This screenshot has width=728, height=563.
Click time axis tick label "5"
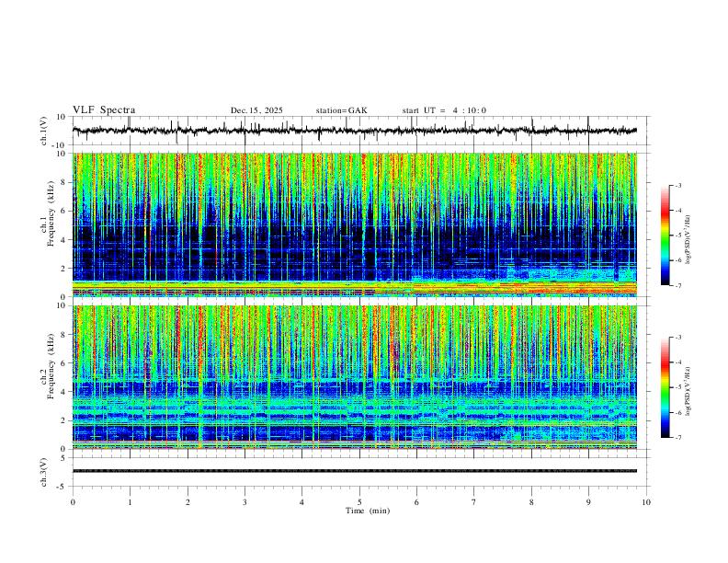pyautogui.click(x=359, y=502)
